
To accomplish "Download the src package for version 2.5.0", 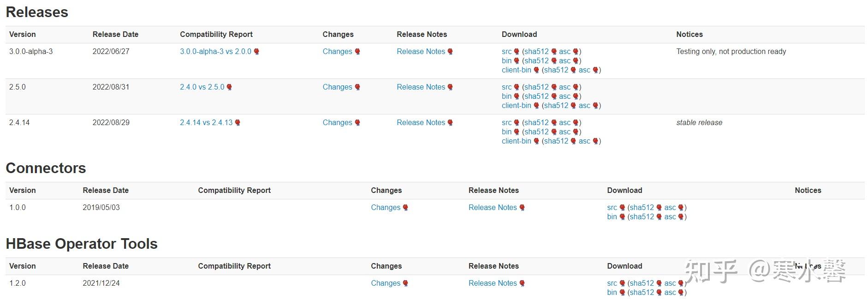I will click(x=506, y=87).
